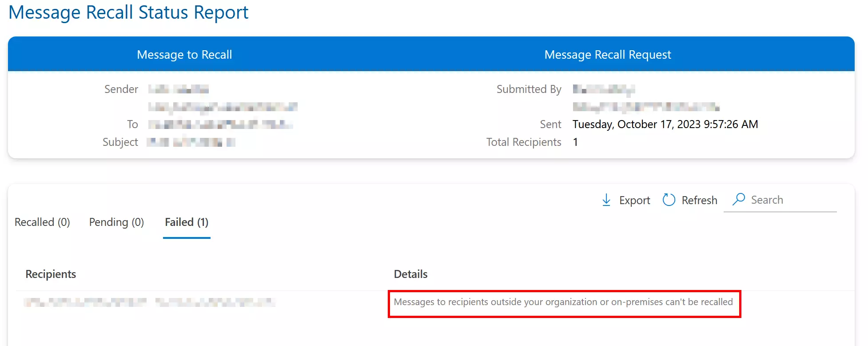The image size is (868, 346).
Task: Switch to the Recalled (0) tab
Action: tap(42, 222)
